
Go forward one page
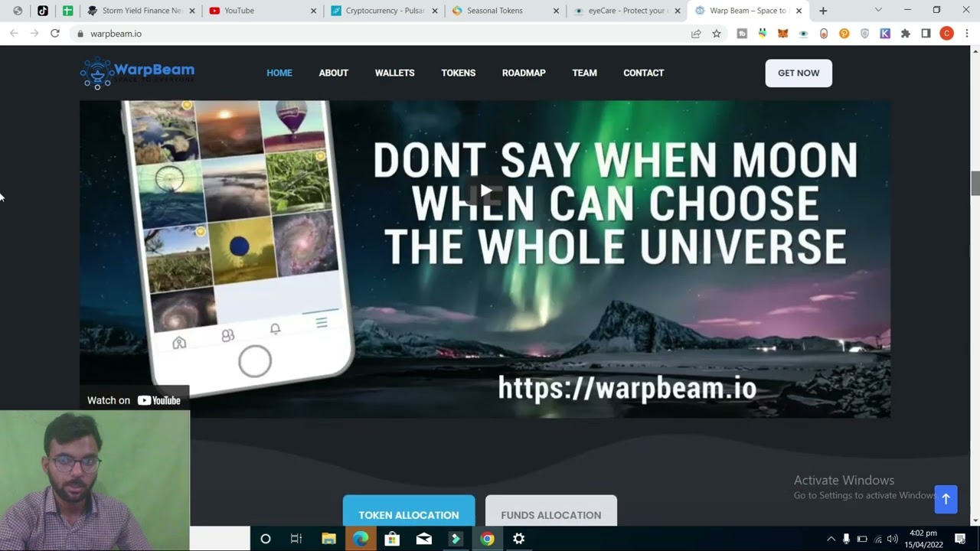[34, 34]
